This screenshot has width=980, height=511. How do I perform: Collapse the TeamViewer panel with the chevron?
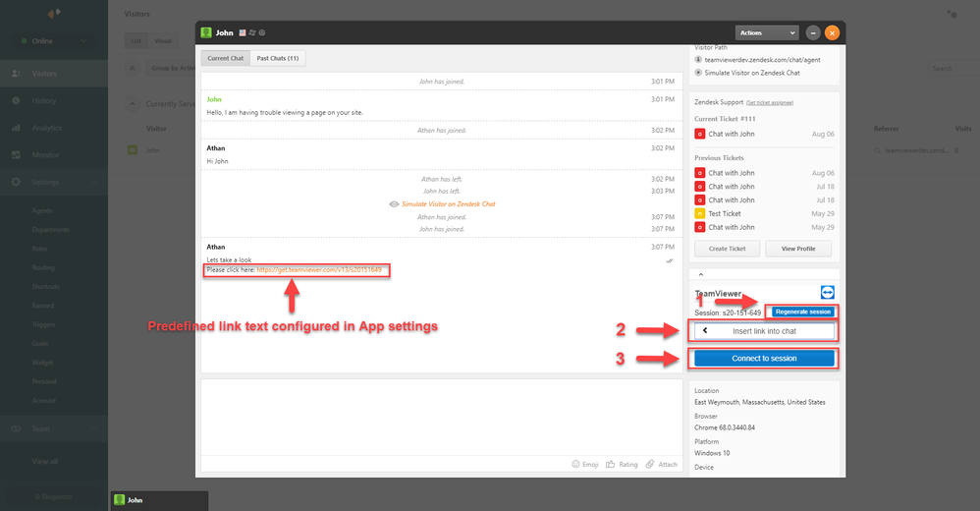[701, 275]
